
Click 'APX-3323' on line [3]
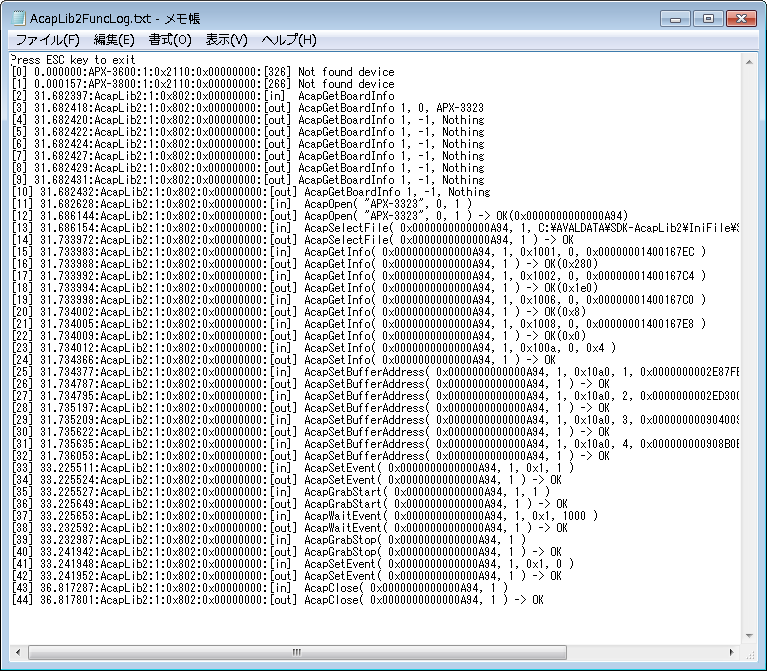[460, 108]
